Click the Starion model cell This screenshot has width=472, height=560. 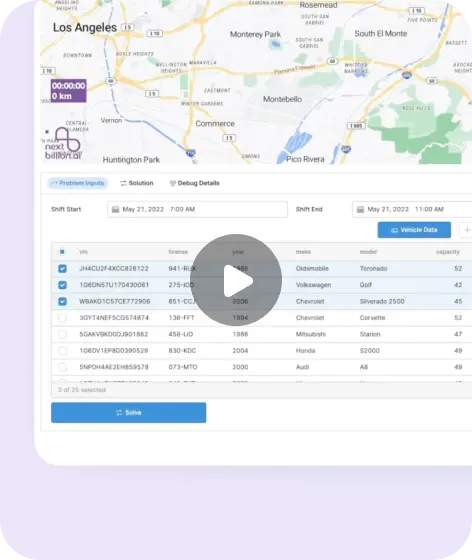[x=370, y=334]
